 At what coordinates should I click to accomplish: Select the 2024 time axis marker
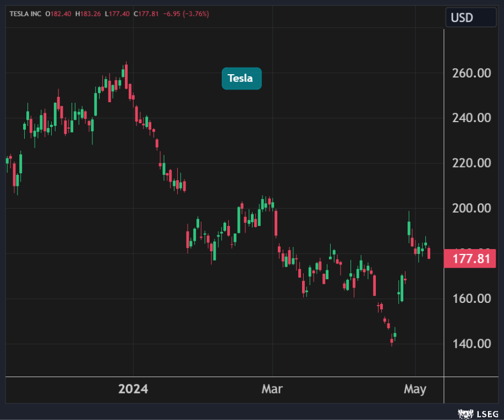133,389
